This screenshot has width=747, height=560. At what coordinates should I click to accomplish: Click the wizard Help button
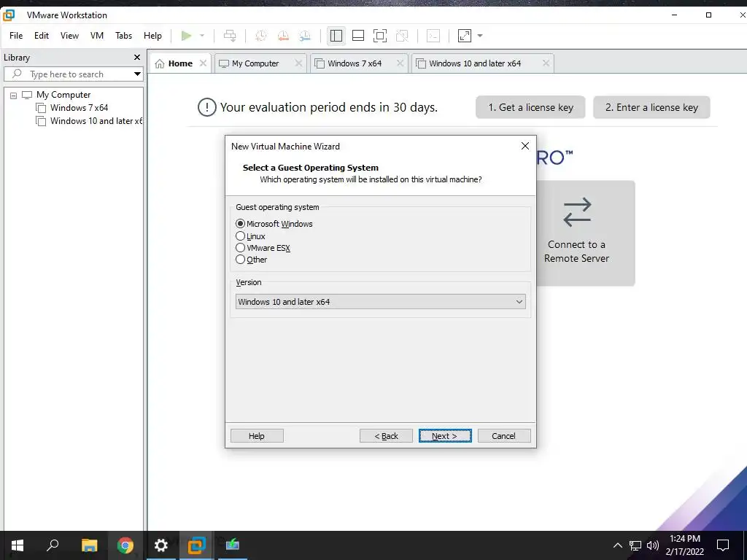click(x=257, y=436)
